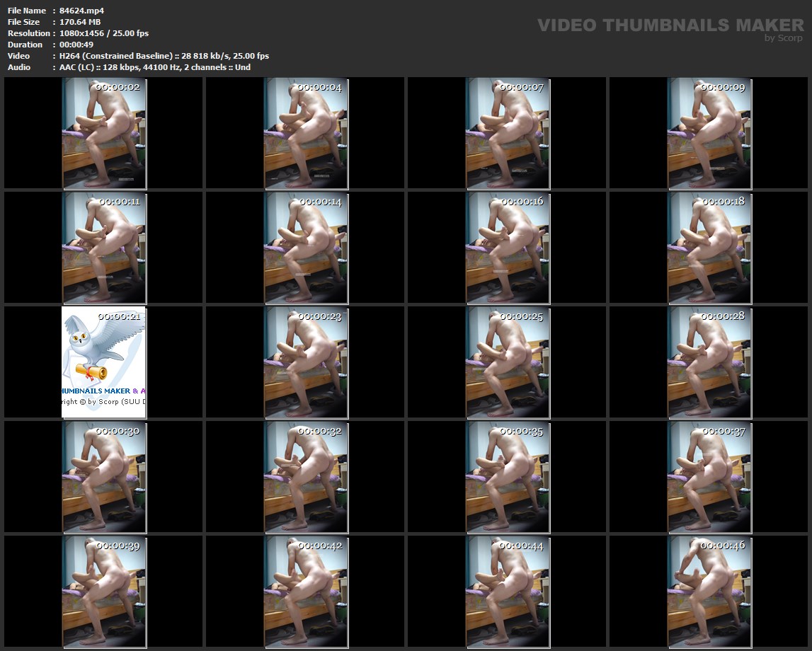Select the frame marked 00:00:04
This screenshot has height=651, width=812.
coord(306,133)
